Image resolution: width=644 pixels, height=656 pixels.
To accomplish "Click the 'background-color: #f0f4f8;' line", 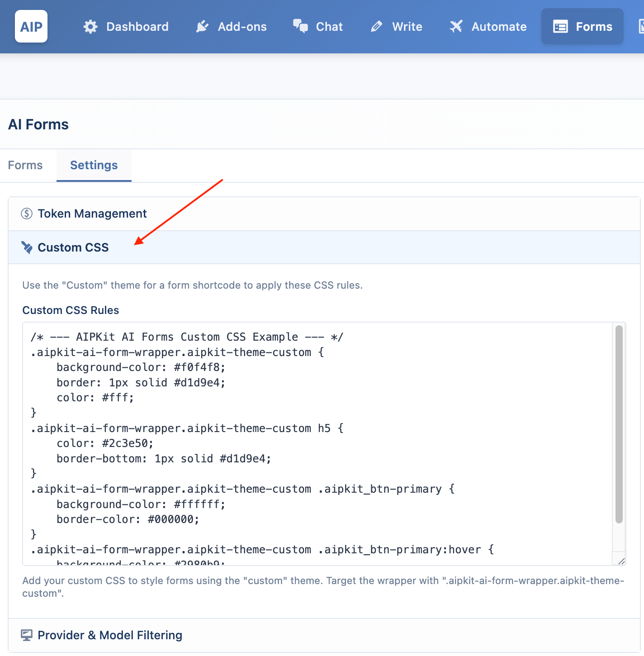I will (x=141, y=367).
